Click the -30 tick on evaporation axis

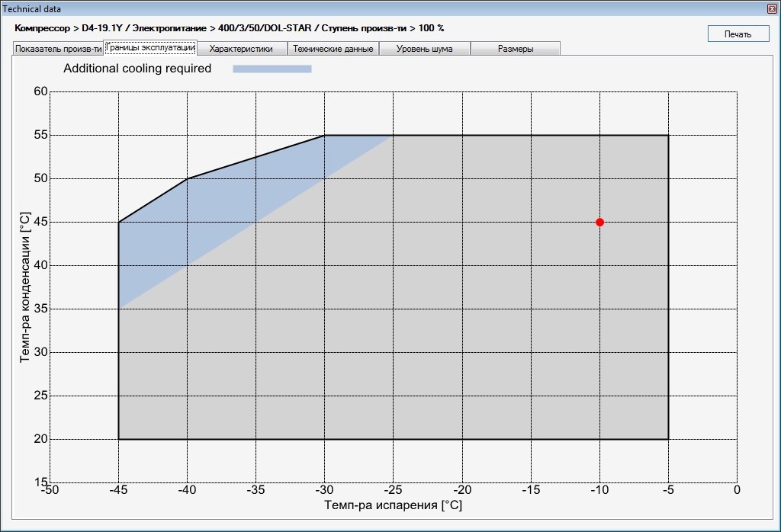pyautogui.click(x=324, y=489)
